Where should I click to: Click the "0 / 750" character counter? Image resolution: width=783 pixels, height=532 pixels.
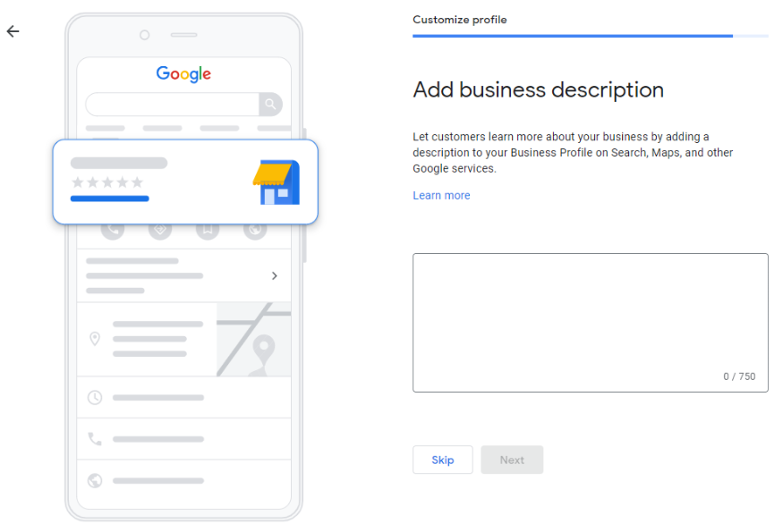click(x=739, y=376)
